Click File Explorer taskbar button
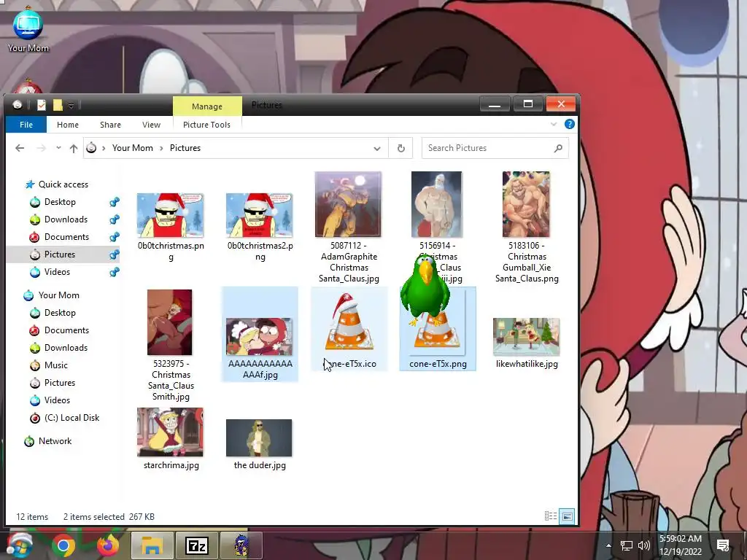Image resolution: width=747 pixels, height=560 pixels. [x=152, y=545]
